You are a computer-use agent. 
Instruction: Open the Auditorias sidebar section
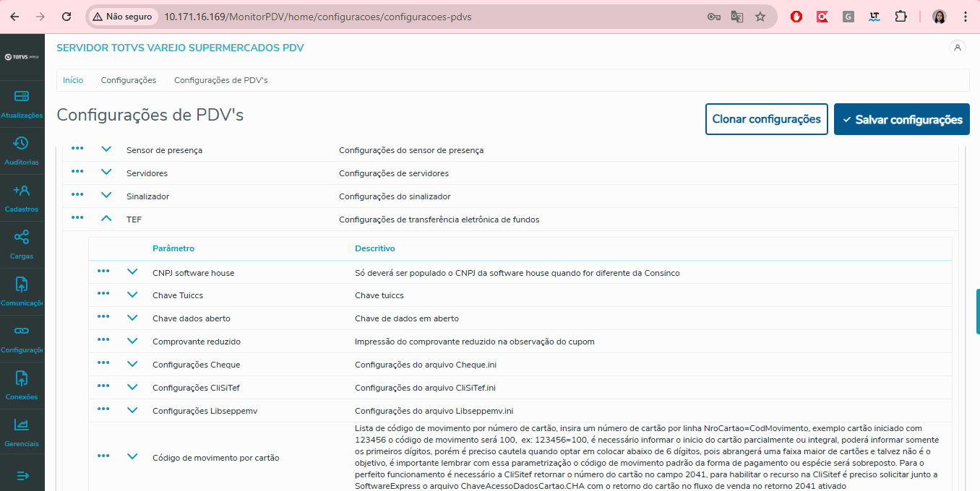[22, 150]
